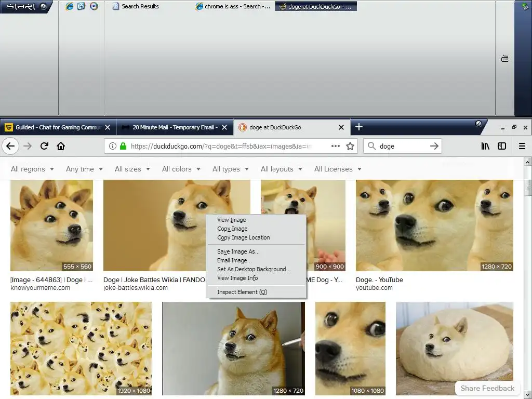Screen dimensions: 532x399
Task: Close the doge at DuckDuckGo tab
Action: point(341,127)
